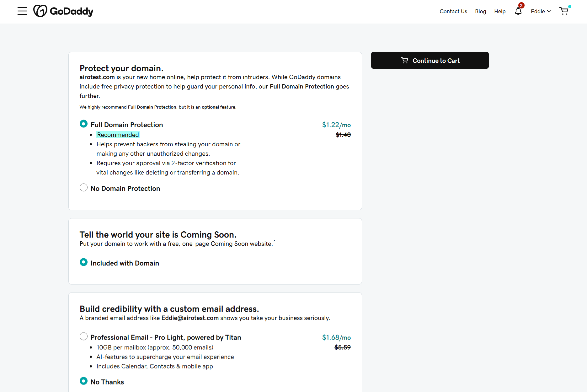The height and width of the screenshot is (392, 587).
Task: Open the Help link
Action: (500, 11)
